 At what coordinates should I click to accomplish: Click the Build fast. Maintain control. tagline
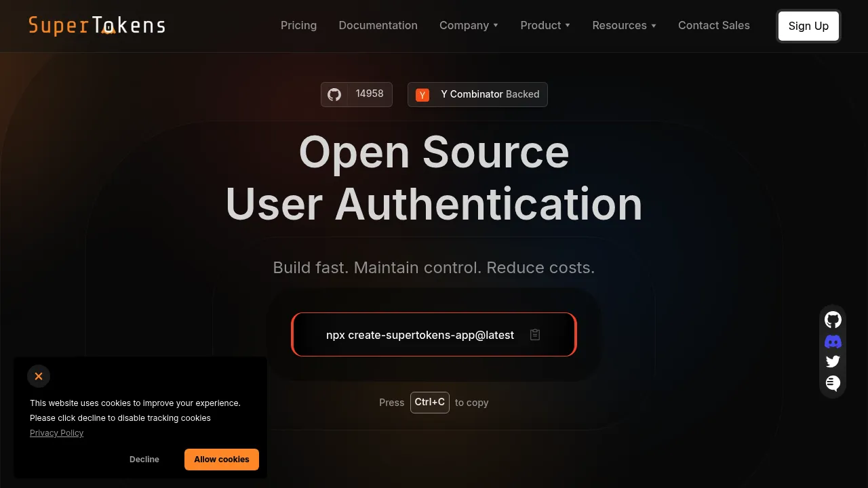pos(434,268)
